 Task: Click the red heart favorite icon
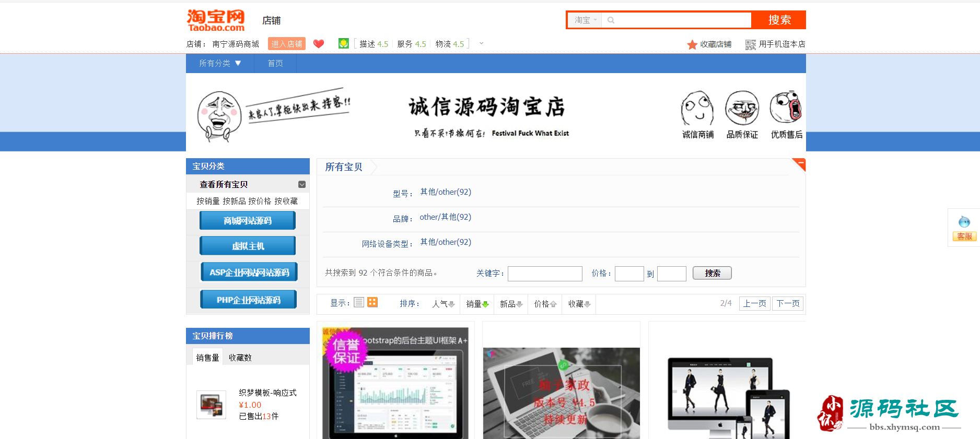[319, 44]
